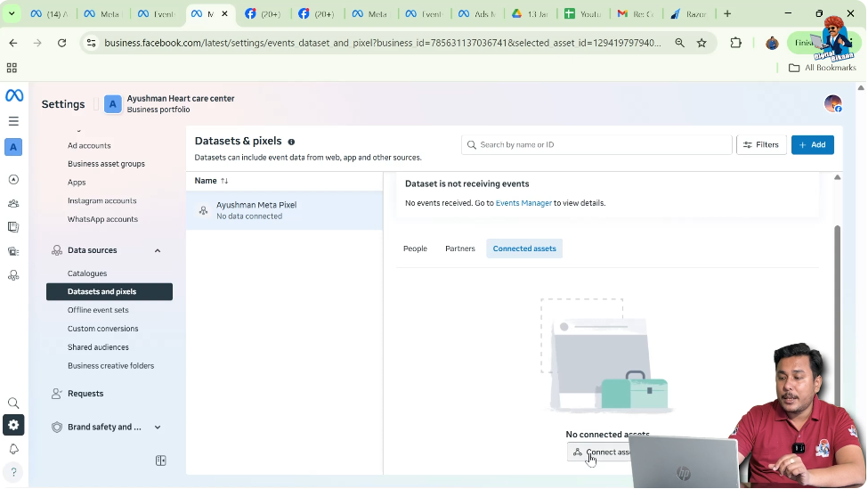Collapse the Data sources section
This screenshot has height=489, width=868.
pos(158,251)
